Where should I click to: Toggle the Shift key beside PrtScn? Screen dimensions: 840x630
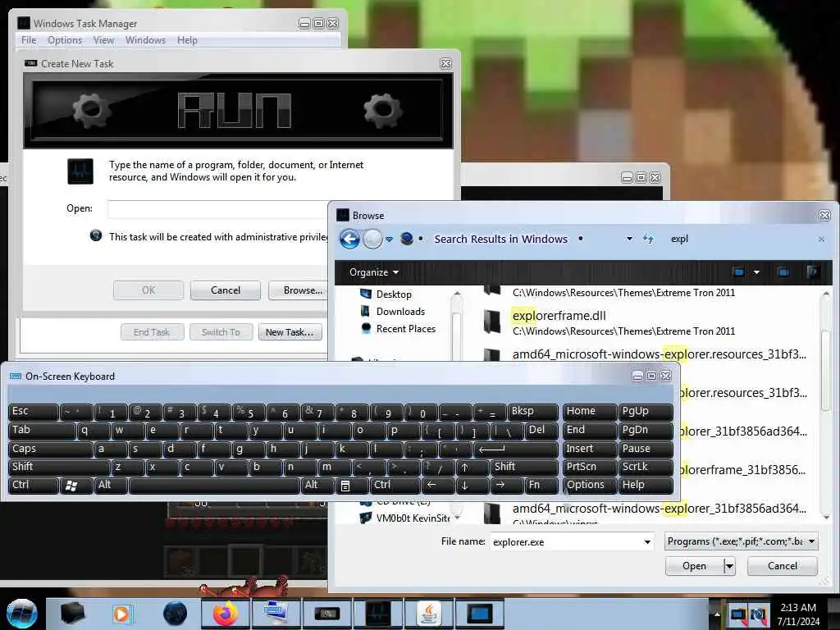click(x=524, y=467)
